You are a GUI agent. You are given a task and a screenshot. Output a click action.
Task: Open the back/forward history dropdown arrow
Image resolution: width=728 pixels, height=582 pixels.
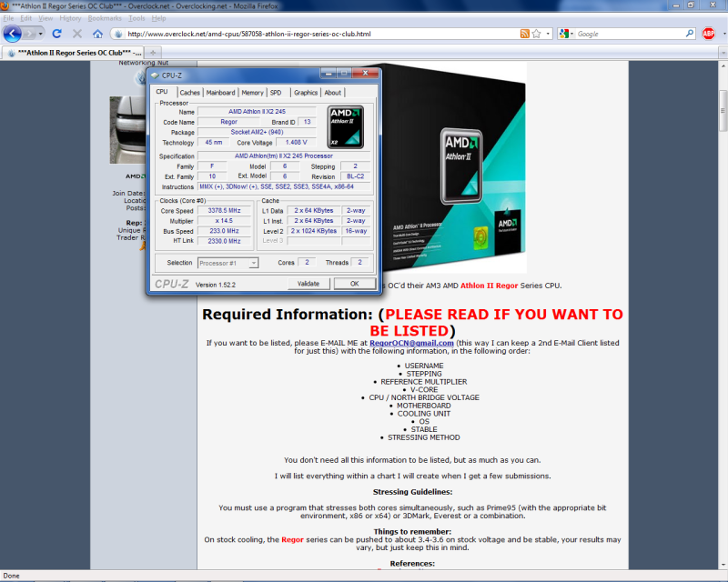[x=41, y=34]
